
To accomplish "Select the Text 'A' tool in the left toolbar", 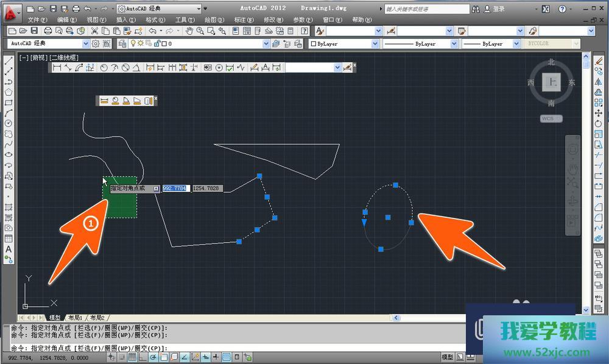I will 9,249.
